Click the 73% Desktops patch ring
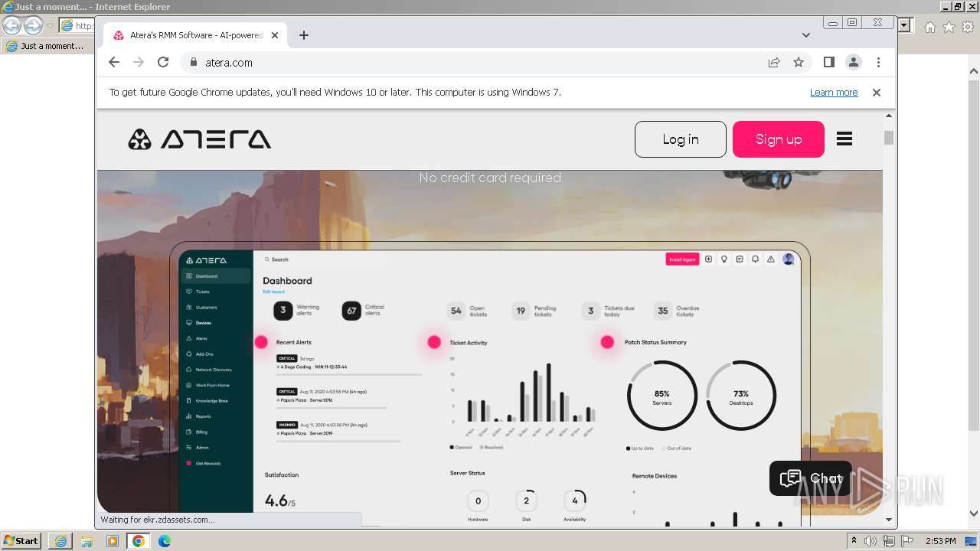Viewport: 980px width, 551px height. (741, 396)
